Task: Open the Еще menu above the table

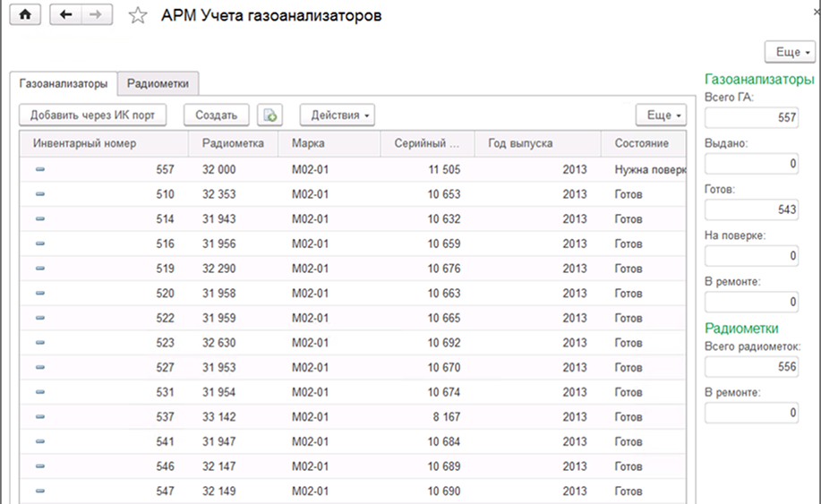Action: (663, 115)
